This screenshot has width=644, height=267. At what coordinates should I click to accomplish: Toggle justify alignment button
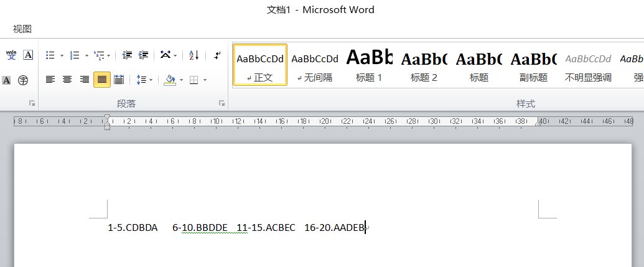point(102,80)
